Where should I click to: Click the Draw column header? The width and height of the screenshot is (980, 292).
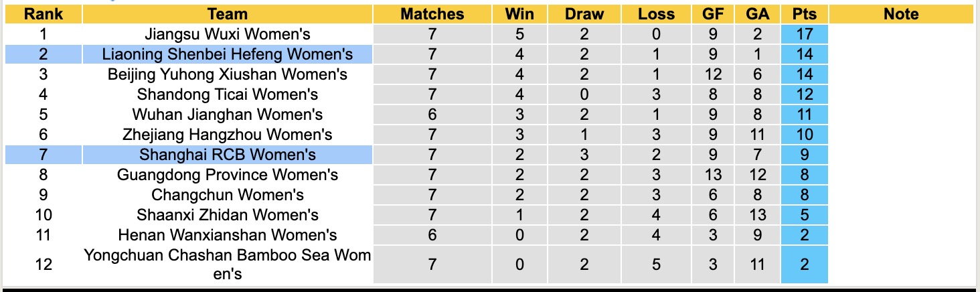(584, 14)
